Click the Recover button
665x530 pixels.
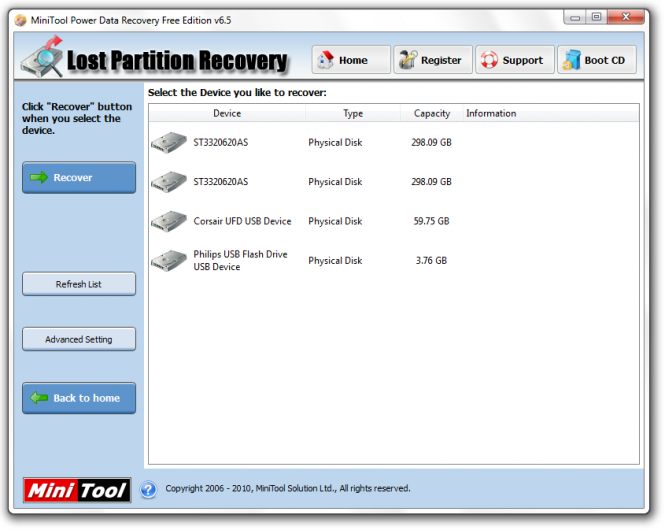click(x=79, y=178)
